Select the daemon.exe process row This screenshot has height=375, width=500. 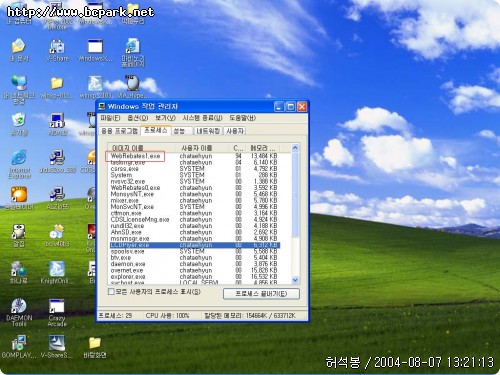(x=195, y=264)
